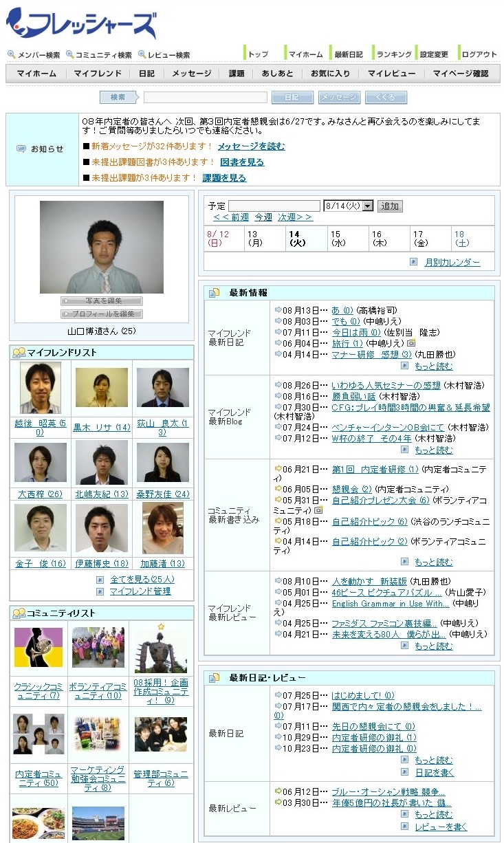
Task: Click the icon beside 日記を書く
Action: [x=405, y=772]
